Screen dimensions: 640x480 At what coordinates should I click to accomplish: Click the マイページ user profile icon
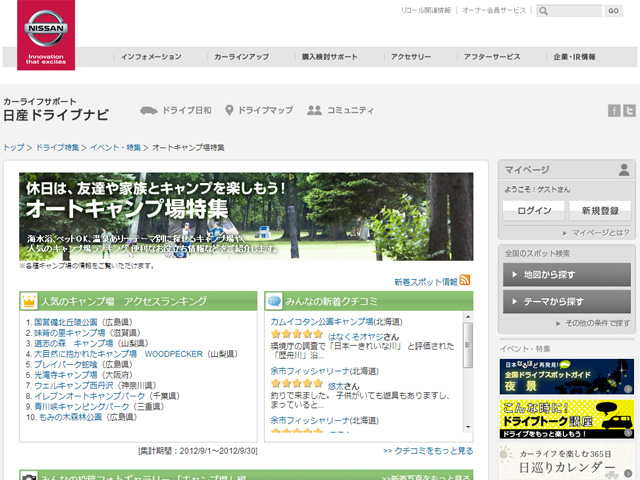click(x=625, y=170)
